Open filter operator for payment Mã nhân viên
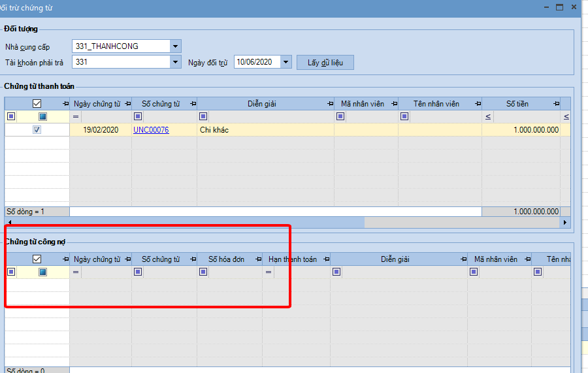588x373 pixels. (340, 116)
